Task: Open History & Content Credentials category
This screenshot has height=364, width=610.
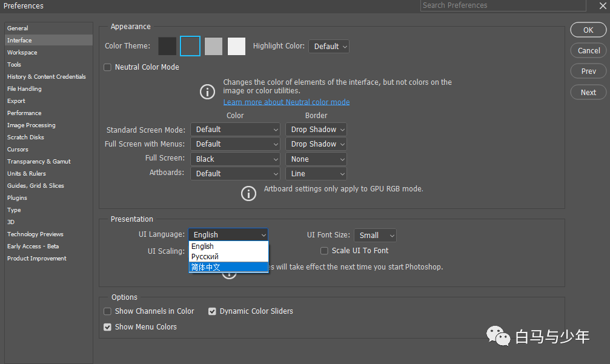Action: pos(48,76)
